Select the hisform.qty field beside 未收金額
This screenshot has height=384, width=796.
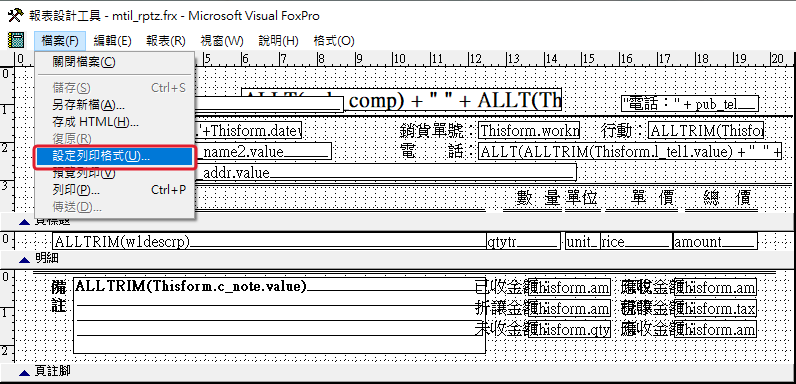pos(569,330)
